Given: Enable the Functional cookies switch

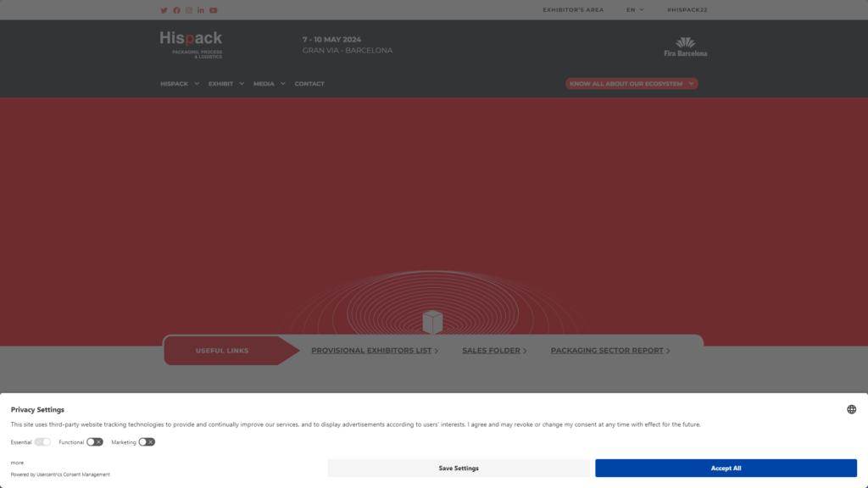Looking at the screenshot, I should coord(95,442).
